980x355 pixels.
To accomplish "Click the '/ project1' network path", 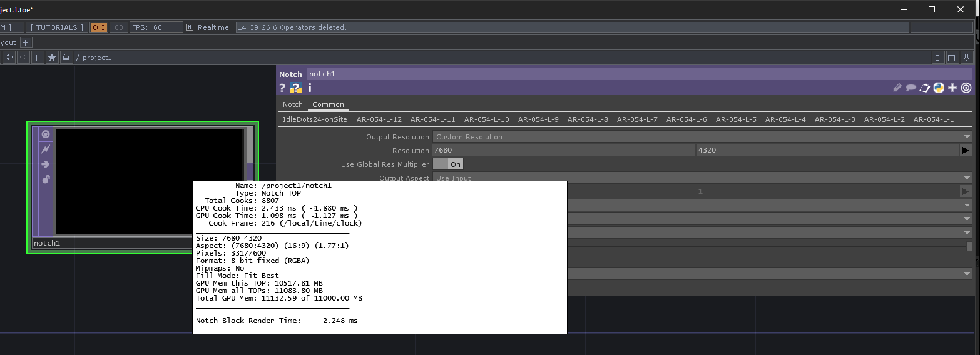I will pos(94,57).
